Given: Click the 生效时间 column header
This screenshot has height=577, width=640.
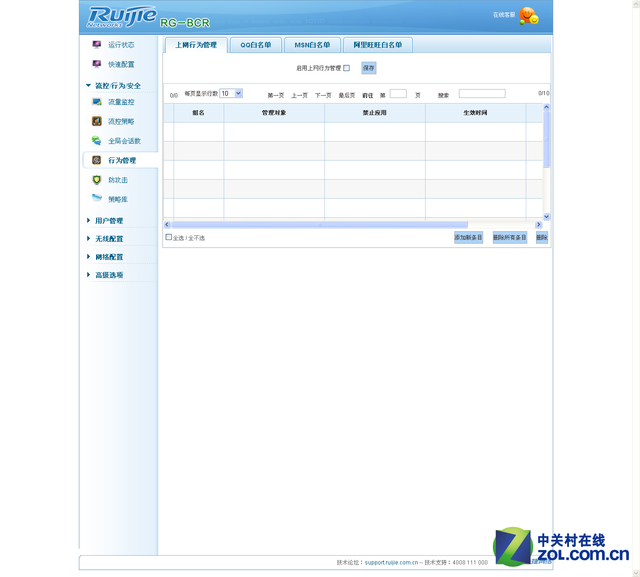Looking at the screenshot, I should coord(476,113).
